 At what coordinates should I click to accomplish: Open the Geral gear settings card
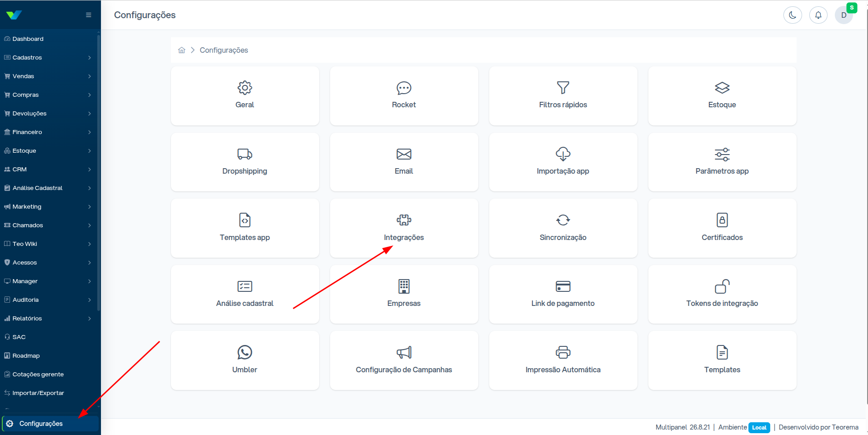[245, 96]
